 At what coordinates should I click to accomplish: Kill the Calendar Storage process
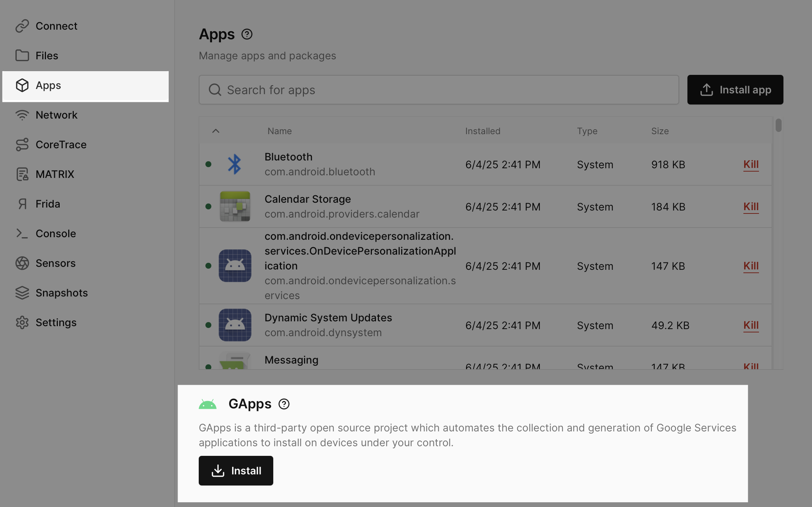point(751,206)
